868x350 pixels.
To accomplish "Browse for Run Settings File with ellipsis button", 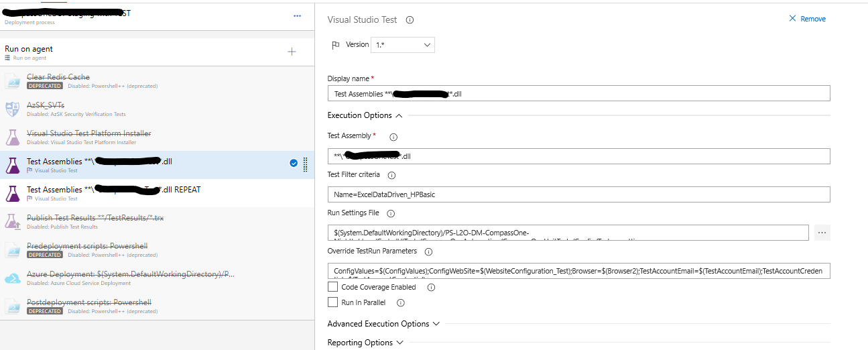I will click(x=822, y=233).
